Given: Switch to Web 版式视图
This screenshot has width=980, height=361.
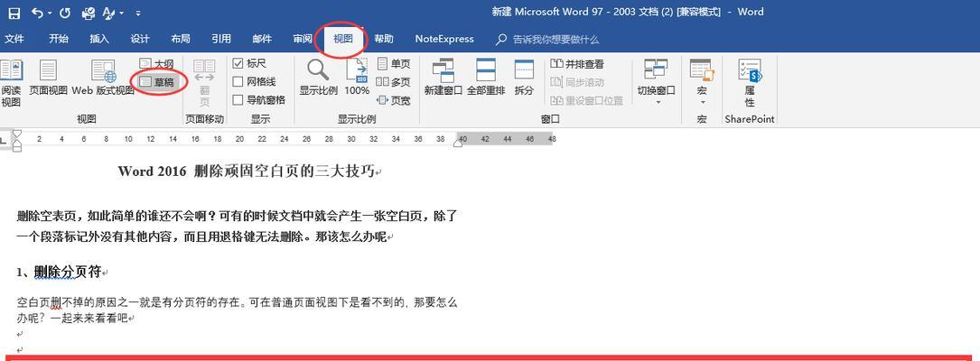Looking at the screenshot, I should point(103,79).
